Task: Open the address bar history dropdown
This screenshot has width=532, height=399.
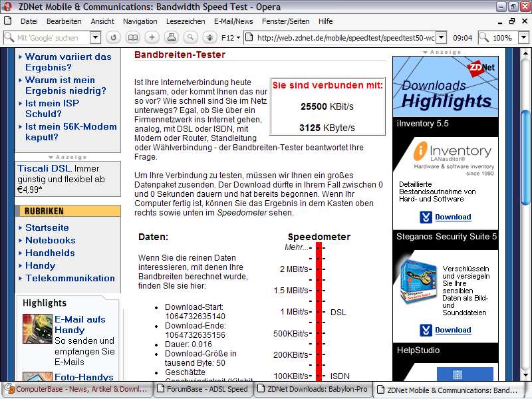Action: [441, 37]
